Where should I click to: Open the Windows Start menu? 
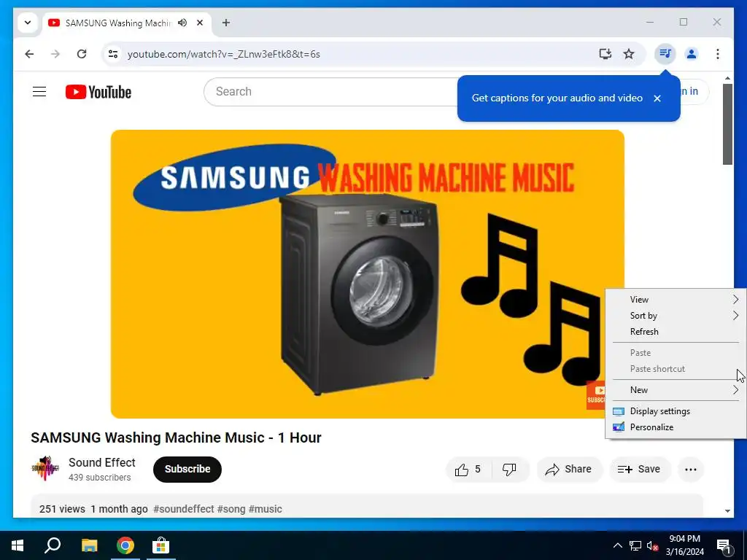point(18,545)
